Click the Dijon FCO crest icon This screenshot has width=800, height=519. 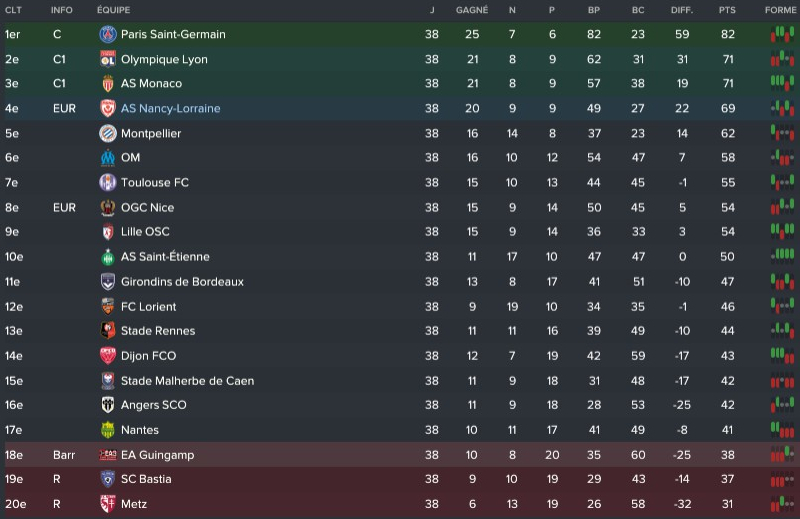coord(108,356)
